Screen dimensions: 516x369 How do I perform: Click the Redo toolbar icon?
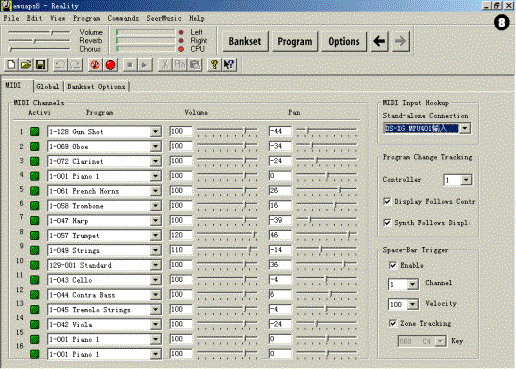coord(75,65)
